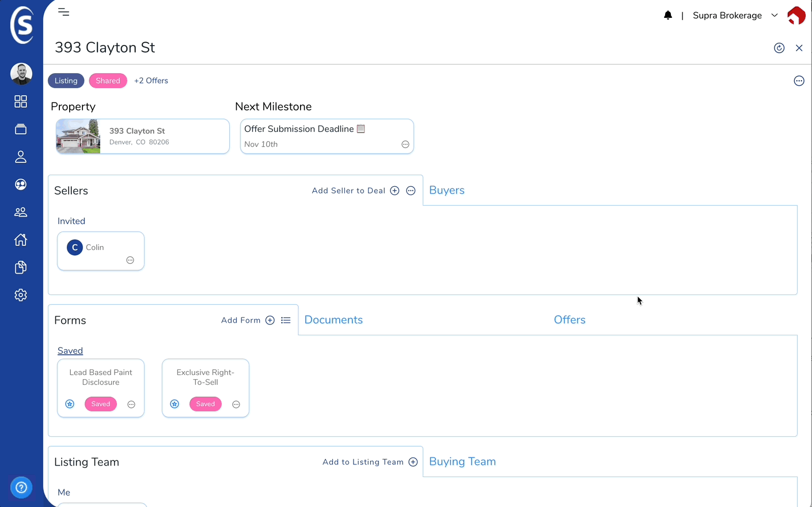The width and height of the screenshot is (812, 507).
Task: Click the red brokerage logo icon
Action: pyautogui.click(x=796, y=16)
